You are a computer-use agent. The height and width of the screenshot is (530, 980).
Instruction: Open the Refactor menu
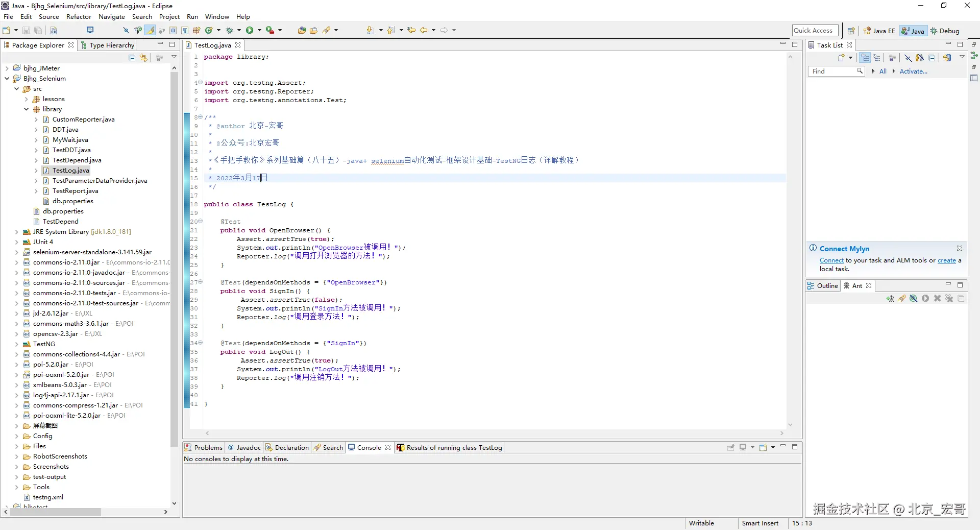pyautogui.click(x=79, y=16)
